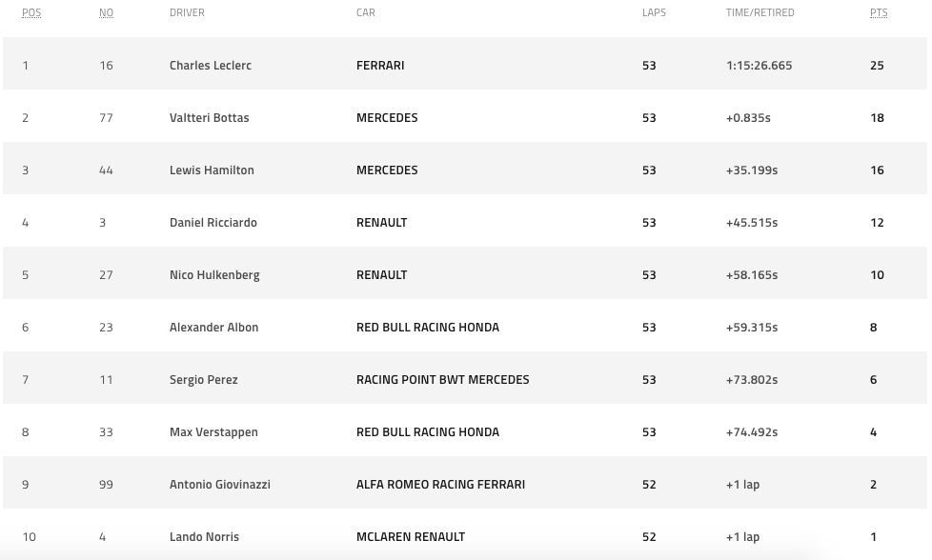The height and width of the screenshot is (560, 932).
Task: Click the TIME/RETIRED column header
Action: pyautogui.click(x=760, y=12)
